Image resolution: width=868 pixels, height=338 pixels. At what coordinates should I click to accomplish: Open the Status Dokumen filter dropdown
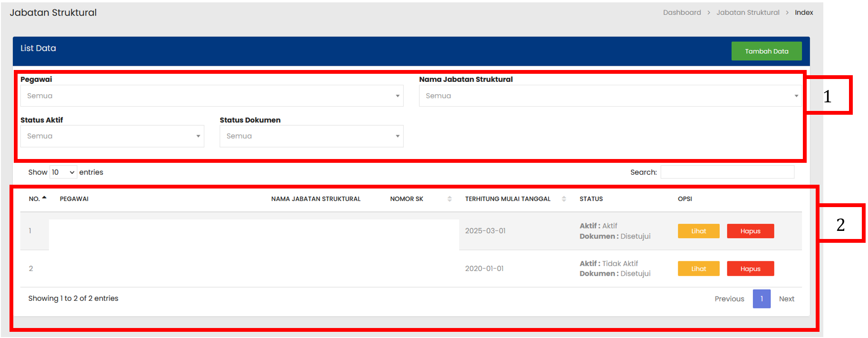[x=311, y=136]
